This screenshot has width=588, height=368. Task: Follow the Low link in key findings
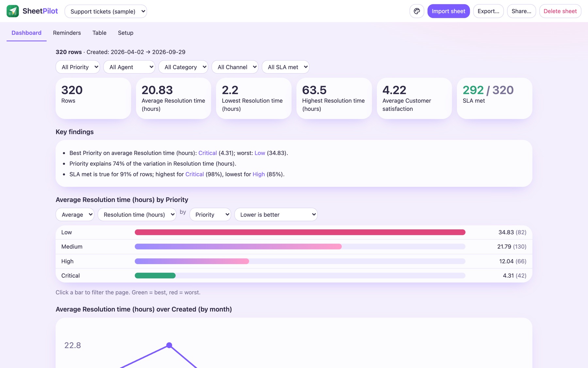260,153
